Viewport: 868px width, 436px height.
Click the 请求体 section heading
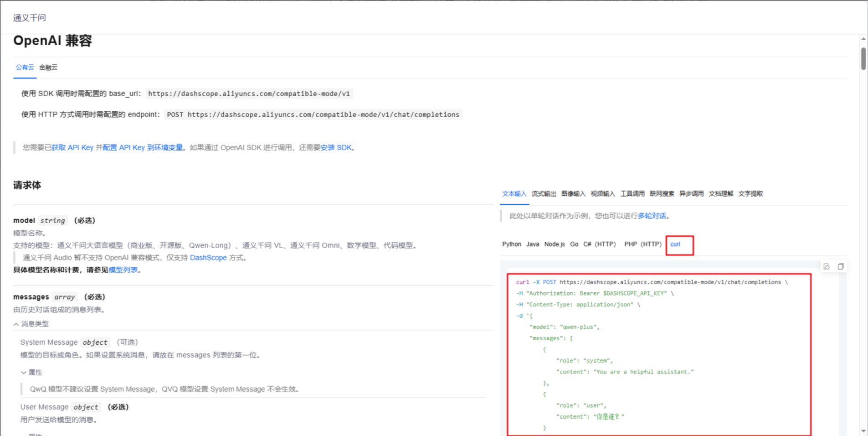click(x=27, y=185)
